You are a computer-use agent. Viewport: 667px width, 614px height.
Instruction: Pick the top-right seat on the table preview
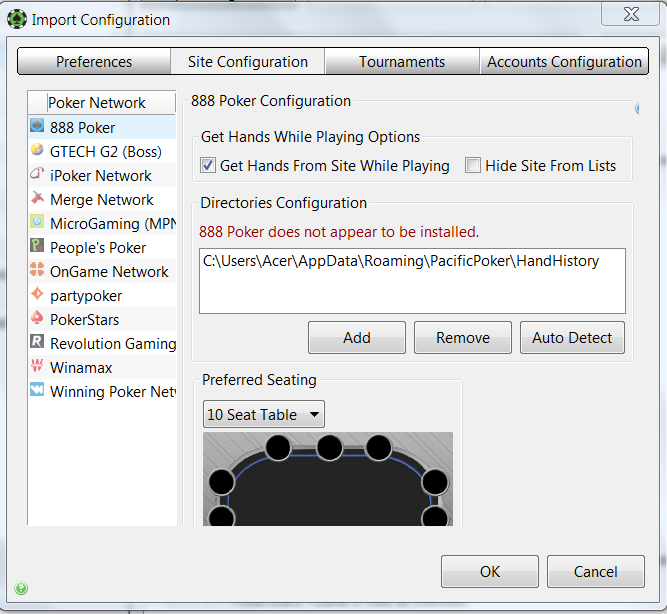click(x=379, y=447)
